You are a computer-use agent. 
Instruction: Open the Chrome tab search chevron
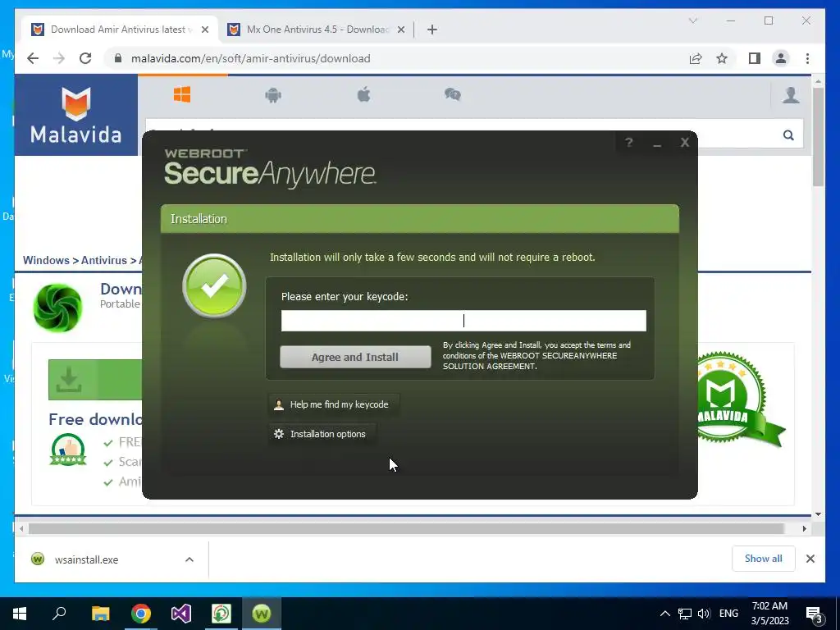pos(692,21)
